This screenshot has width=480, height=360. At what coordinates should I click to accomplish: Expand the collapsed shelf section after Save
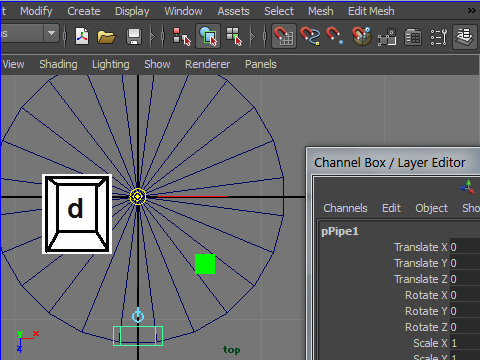click(153, 36)
